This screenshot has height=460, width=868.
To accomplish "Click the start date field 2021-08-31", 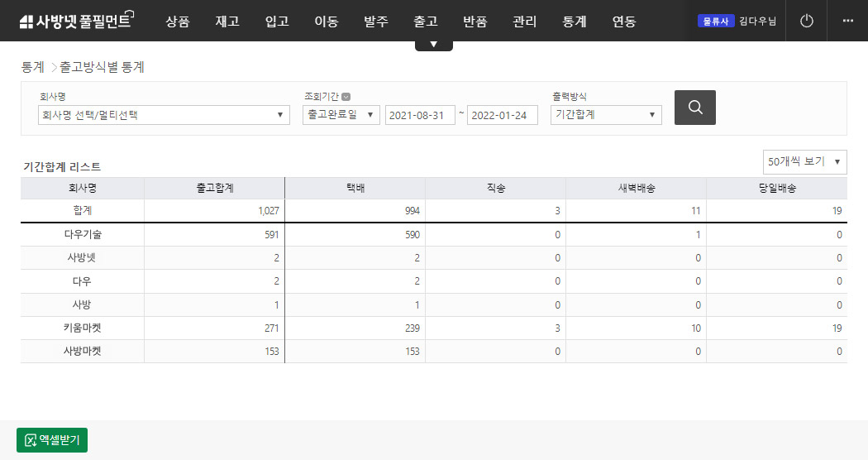I will 420,115.
